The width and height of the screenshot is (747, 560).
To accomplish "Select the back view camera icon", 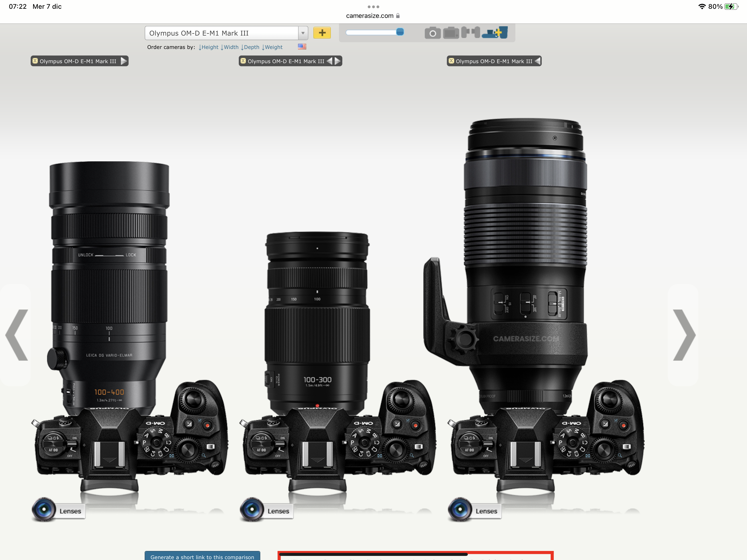I will 451,33.
